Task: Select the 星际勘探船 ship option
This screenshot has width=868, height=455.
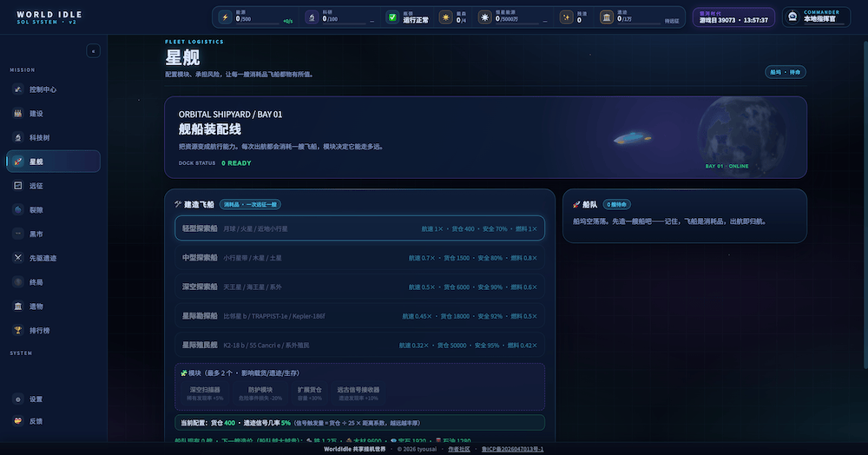Action: click(360, 316)
